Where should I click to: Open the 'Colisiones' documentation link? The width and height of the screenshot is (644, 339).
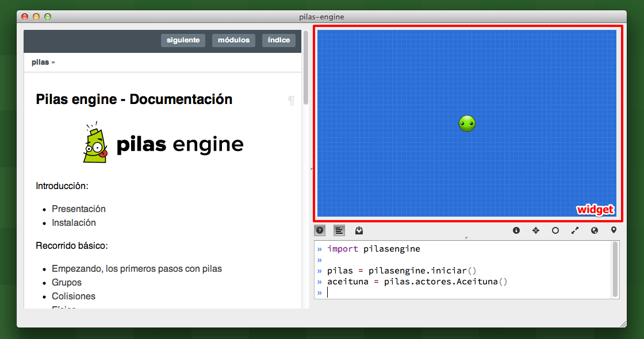coord(74,296)
